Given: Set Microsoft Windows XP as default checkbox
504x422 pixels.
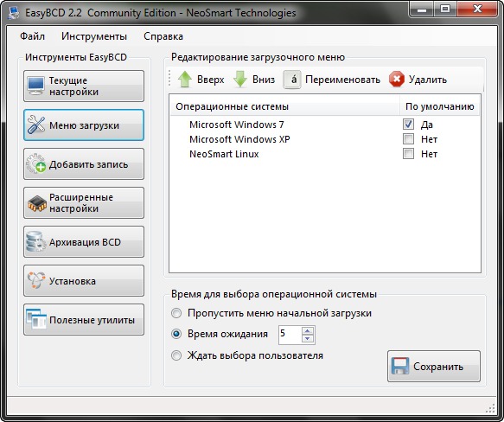Looking at the screenshot, I should (408, 139).
